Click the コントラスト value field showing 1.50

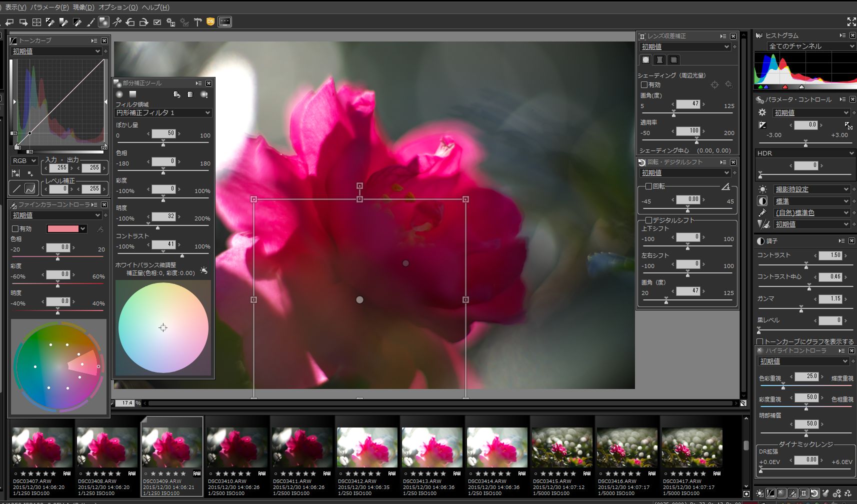[x=830, y=255]
